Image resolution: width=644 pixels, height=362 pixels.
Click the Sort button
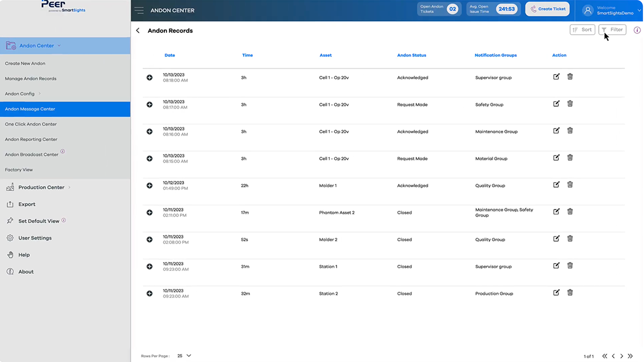click(x=583, y=30)
